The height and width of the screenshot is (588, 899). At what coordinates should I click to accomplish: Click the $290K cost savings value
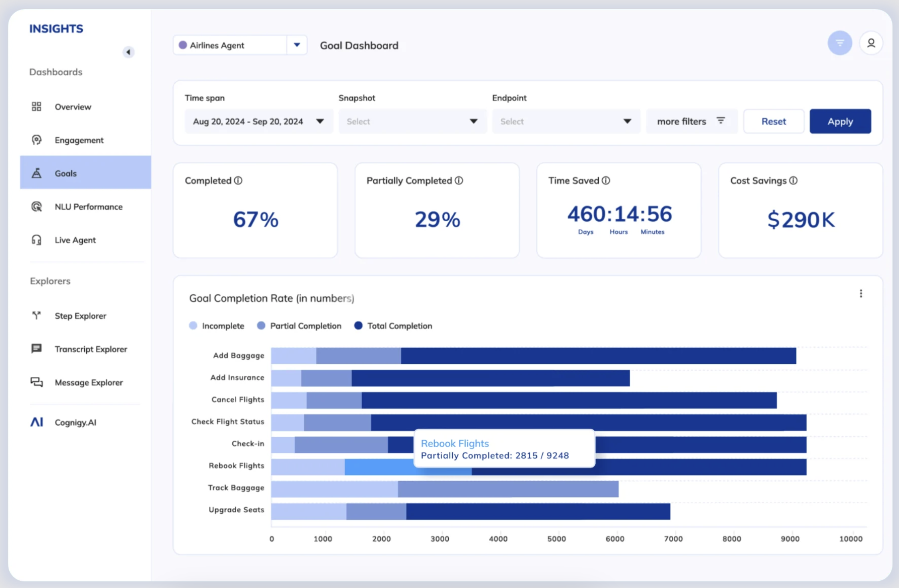(x=801, y=220)
